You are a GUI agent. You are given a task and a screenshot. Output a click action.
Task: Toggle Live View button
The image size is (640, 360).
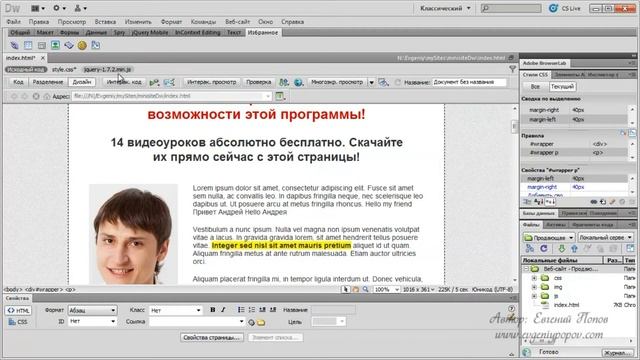click(211, 82)
